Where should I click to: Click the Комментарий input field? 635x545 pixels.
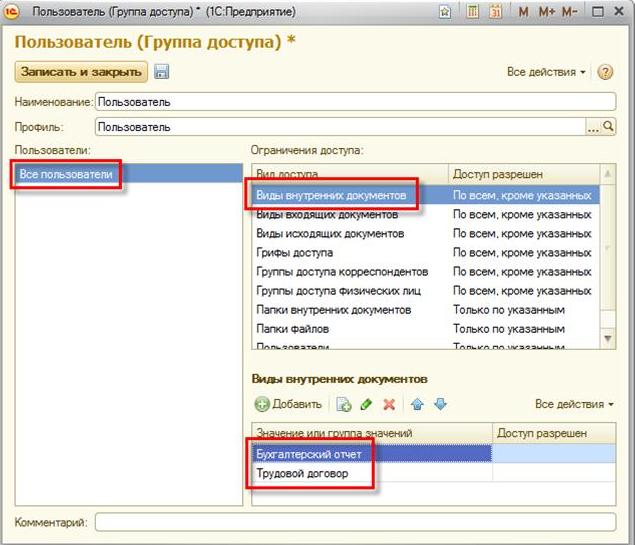pos(356,522)
